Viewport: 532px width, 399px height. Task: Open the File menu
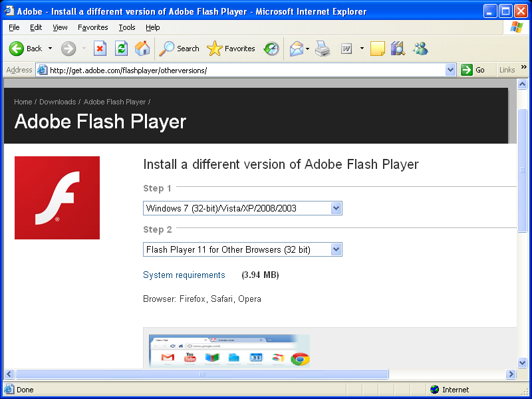click(x=14, y=27)
